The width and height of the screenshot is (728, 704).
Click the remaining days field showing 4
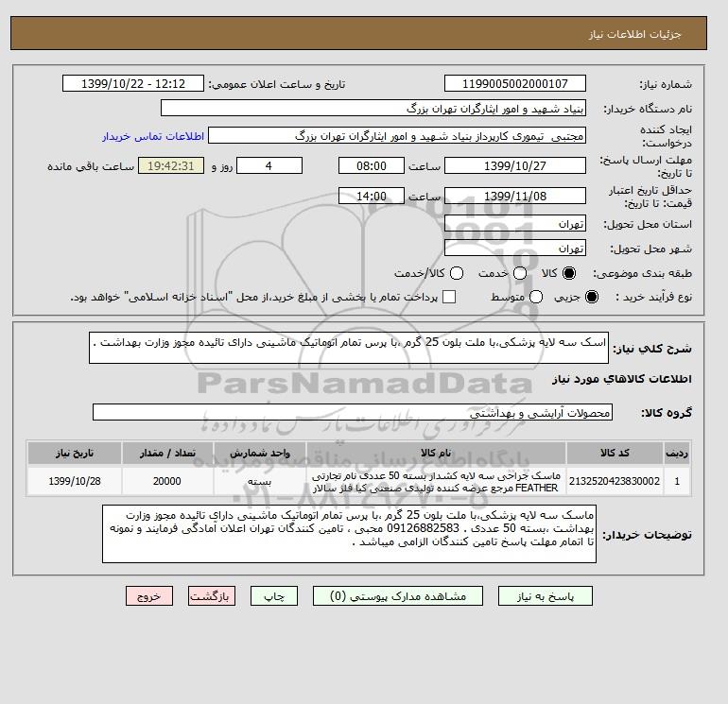pos(269,165)
